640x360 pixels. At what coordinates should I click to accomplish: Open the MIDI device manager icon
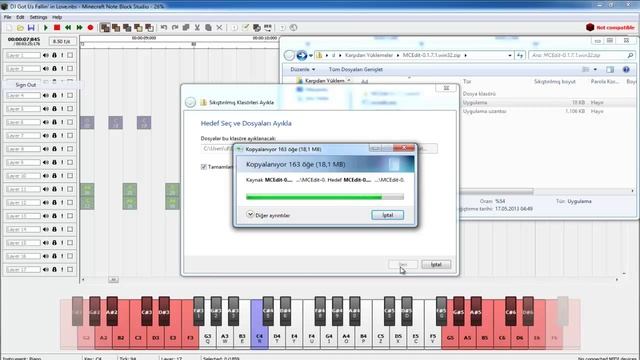click(268, 28)
